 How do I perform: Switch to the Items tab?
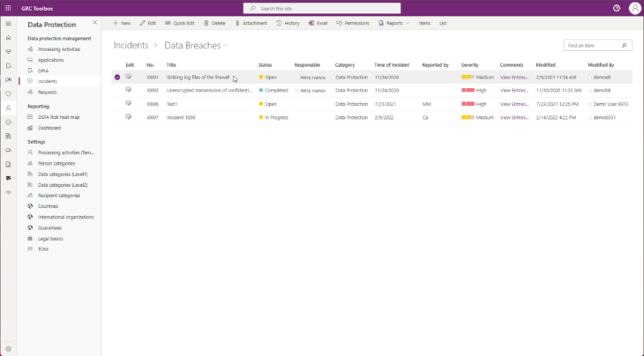424,24
